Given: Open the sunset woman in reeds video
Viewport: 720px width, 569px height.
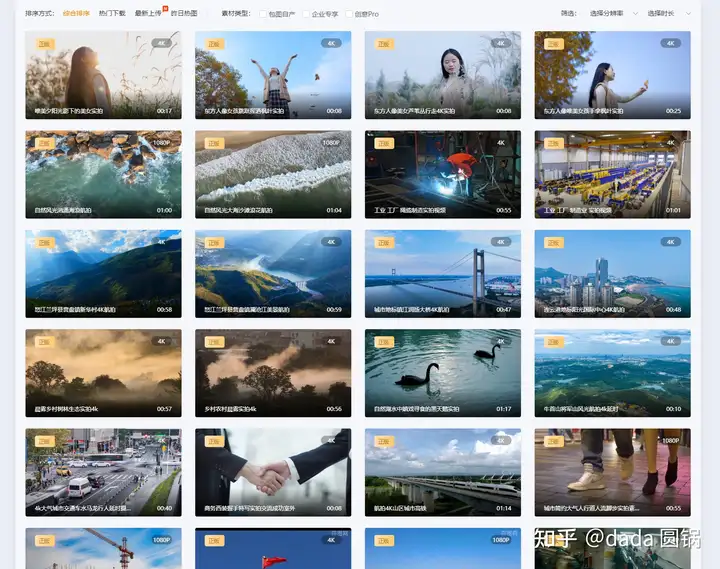Looking at the screenshot, I should click(x=103, y=75).
